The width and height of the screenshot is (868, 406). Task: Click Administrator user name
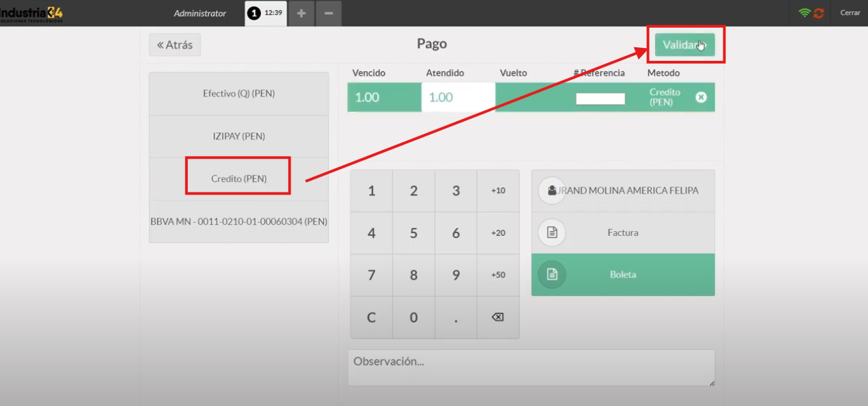pos(200,13)
